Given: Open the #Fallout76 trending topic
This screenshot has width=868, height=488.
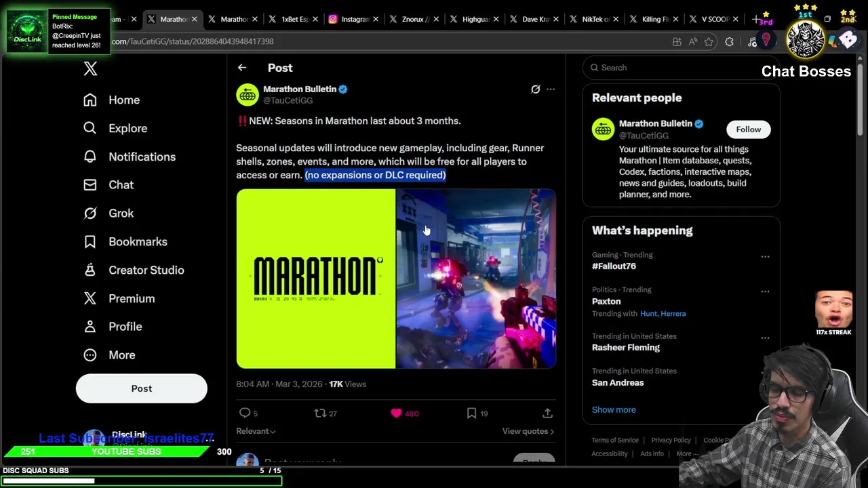Looking at the screenshot, I should tap(614, 266).
